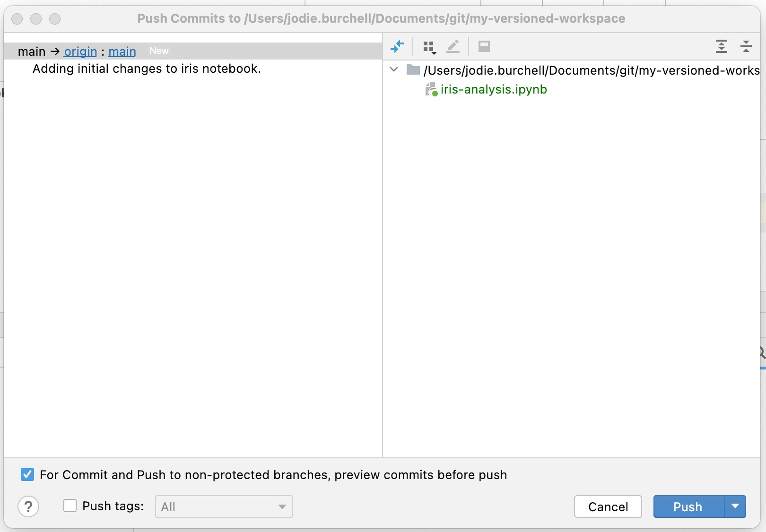The image size is (766, 532).
Task: Click the workspace folder icon in the tree
Action: pos(413,69)
